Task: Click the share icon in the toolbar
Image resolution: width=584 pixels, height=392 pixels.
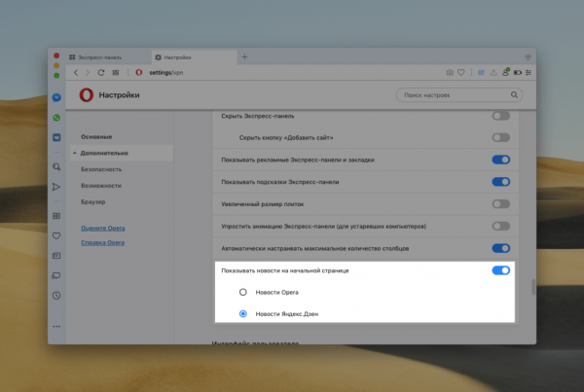Action: pyautogui.click(x=493, y=73)
